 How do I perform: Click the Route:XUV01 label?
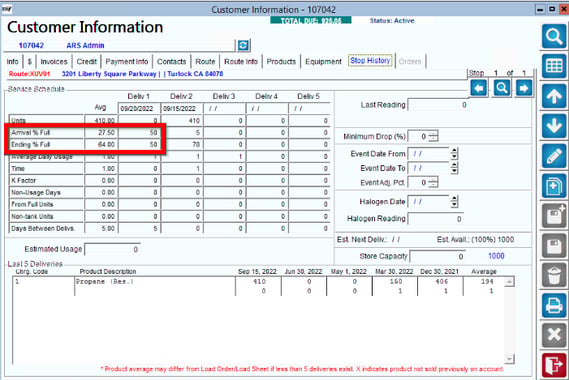(29, 74)
